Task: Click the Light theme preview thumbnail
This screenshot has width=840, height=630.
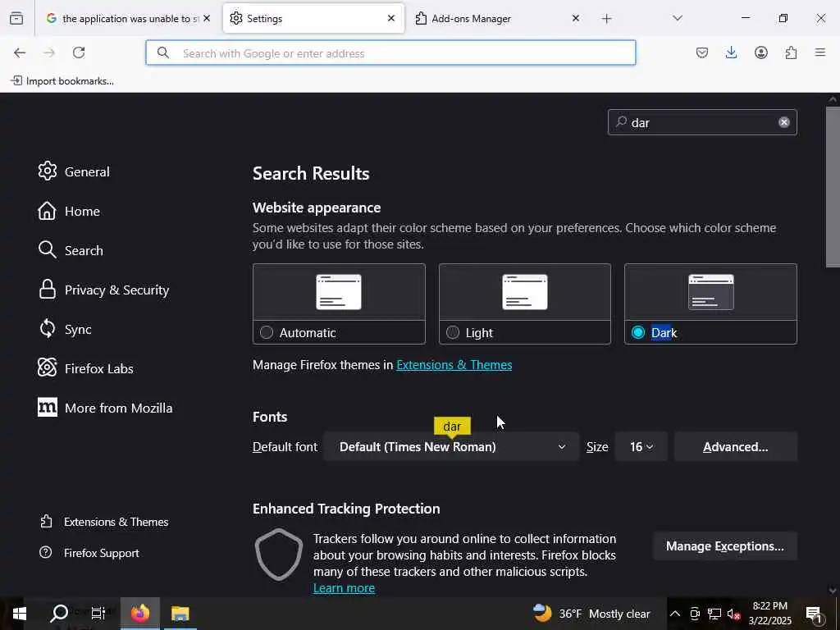Action: click(x=525, y=292)
